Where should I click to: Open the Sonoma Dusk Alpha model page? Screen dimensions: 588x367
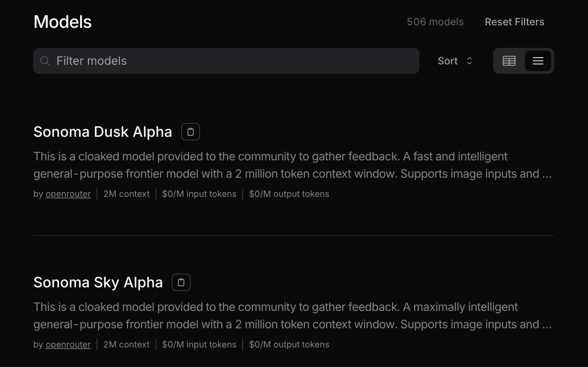tap(102, 132)
